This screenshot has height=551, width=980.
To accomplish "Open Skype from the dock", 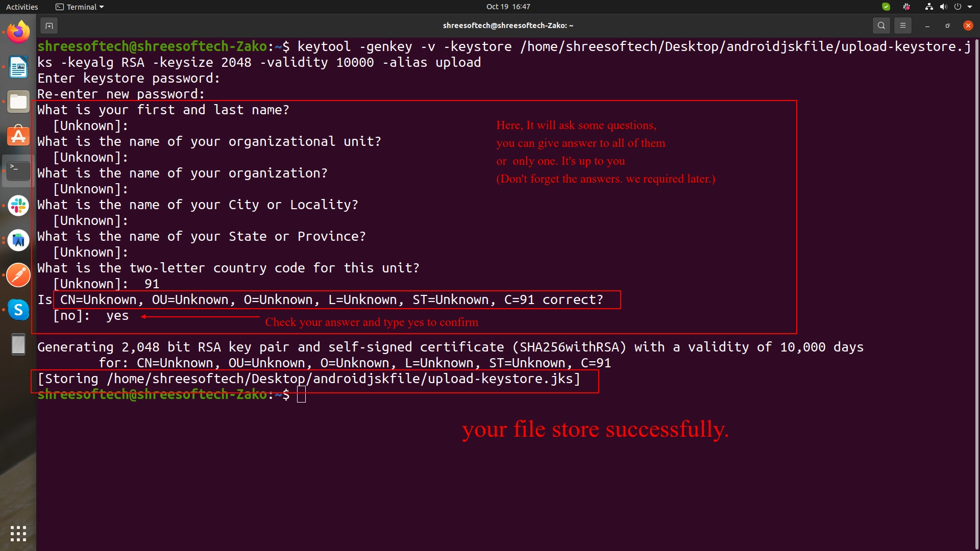I will 18,310.
